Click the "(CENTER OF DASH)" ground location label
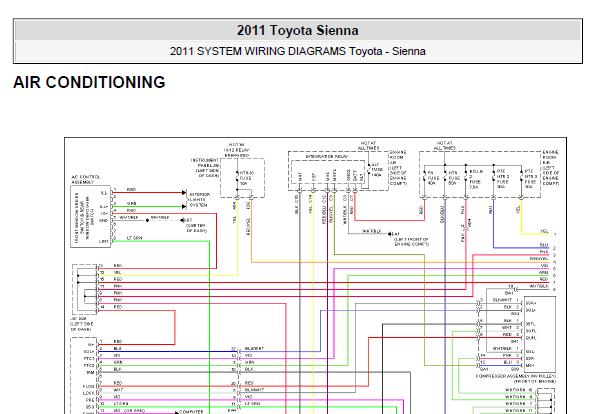Viewport: 601px width, 414px height. (x=197, y=228)
